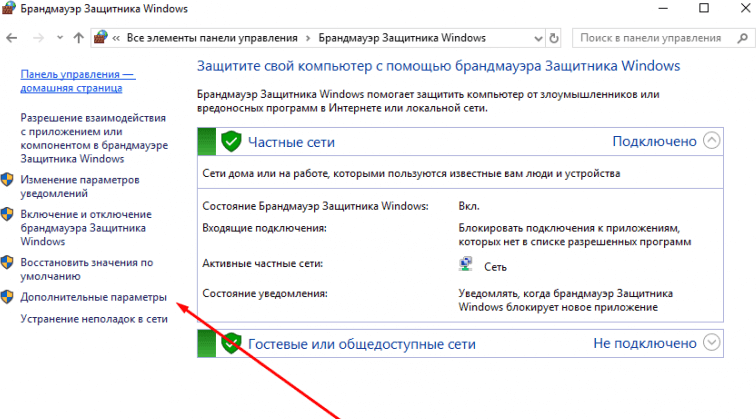The width and height of the screenshot is (756, 419).
Task: Click Состояние Брандмауэр Защитника Windows label
Action: pyautogui.click(x=315, y=206)
